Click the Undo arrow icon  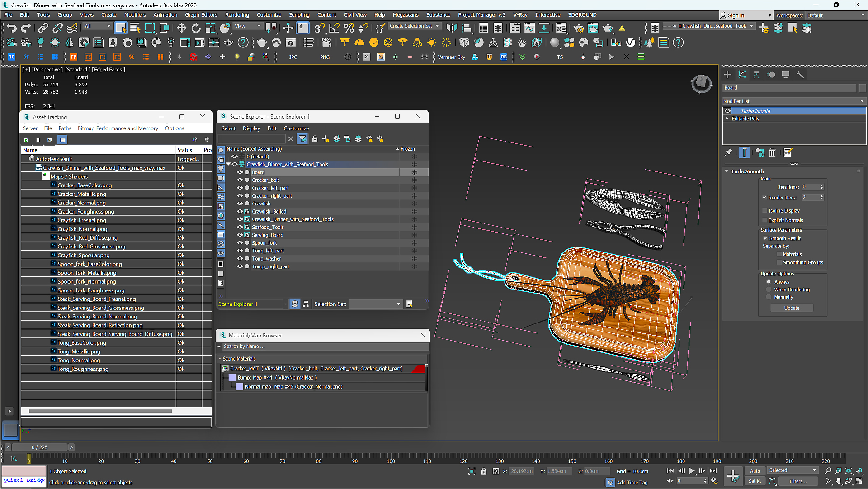coord(11,28)
